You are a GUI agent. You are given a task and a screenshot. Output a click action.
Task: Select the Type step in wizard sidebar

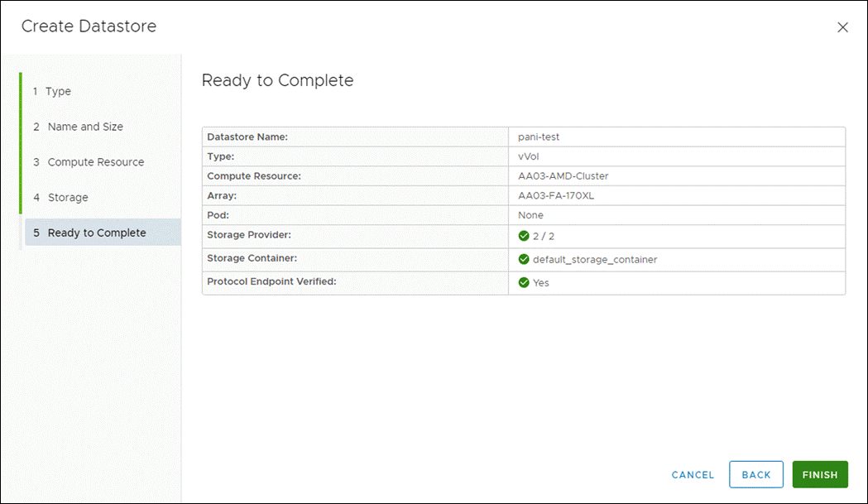[x=59, y=91]
